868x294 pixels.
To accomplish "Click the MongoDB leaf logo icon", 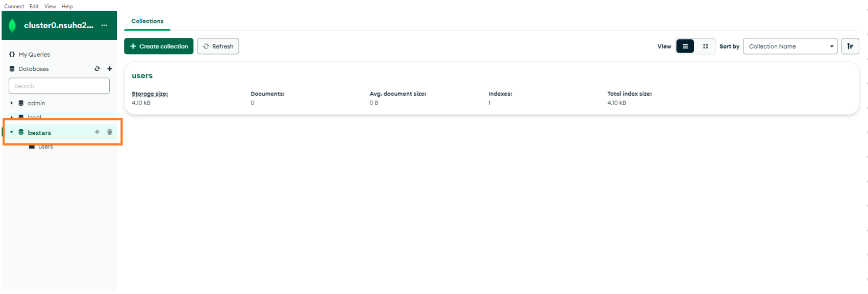I will (x=12, y=26).
